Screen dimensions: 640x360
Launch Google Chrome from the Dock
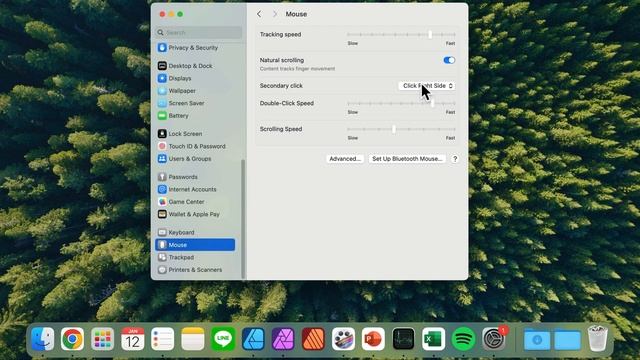tap(72, 339)
